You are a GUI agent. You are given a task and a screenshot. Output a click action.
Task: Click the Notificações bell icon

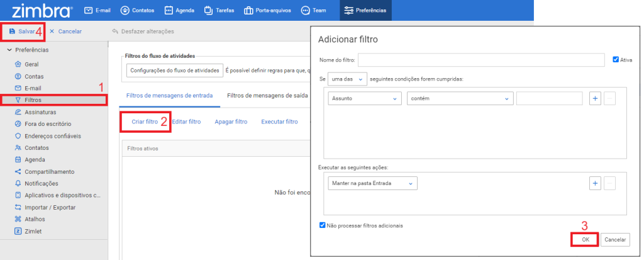18,183
